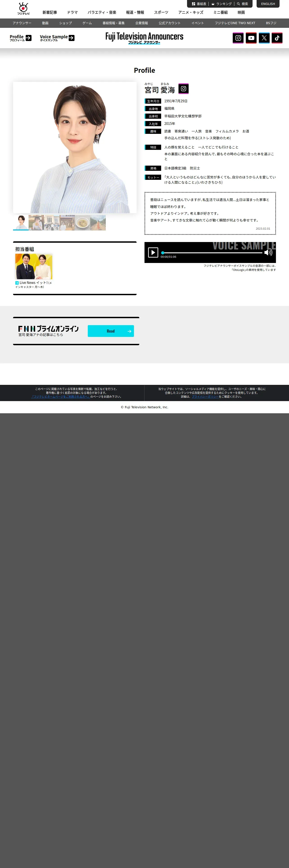Viewport: 289px width, 868px height.
Task: Select ゲーム in the gray subnav
Action: pyautogui.click(x=87, y=23)
